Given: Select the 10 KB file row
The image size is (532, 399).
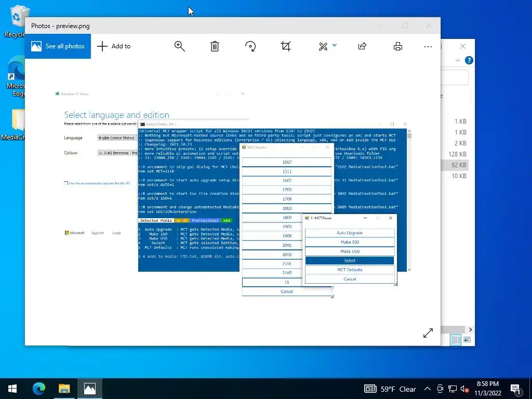Looking at the screenshot, I should 455,176.
